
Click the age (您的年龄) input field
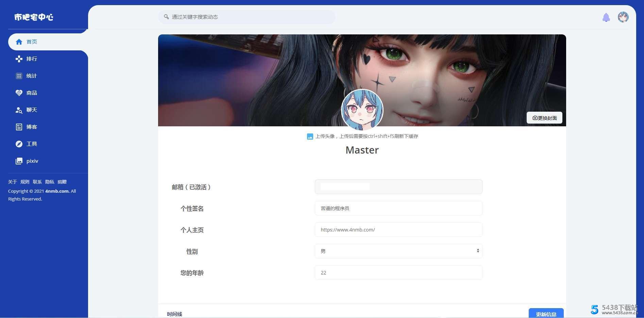coord(398,273)
